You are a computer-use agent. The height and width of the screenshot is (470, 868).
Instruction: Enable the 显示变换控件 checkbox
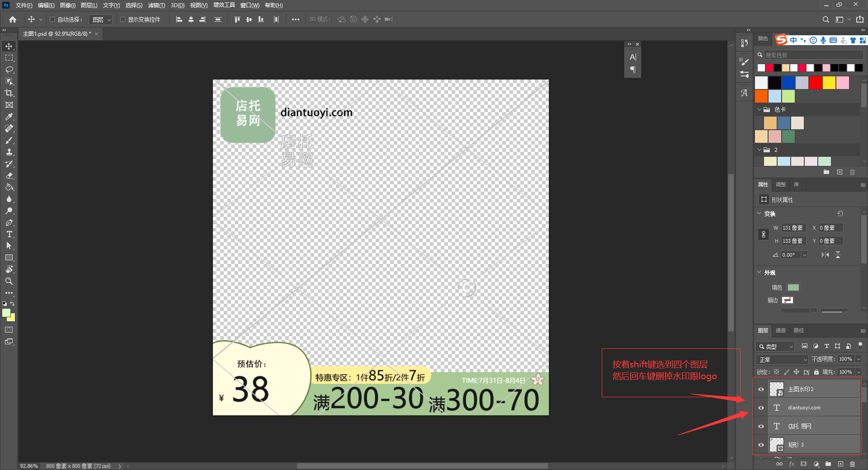(123, 19)
